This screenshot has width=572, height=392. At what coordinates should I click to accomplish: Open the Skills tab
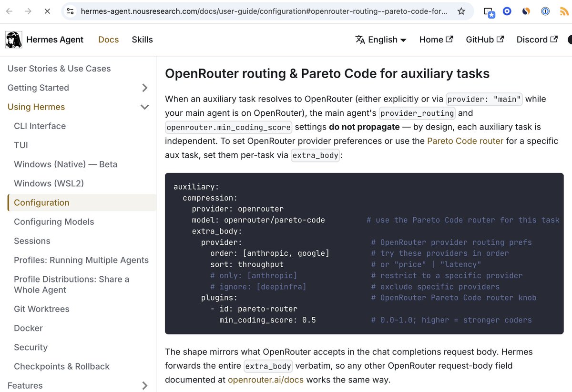[142, 40]
